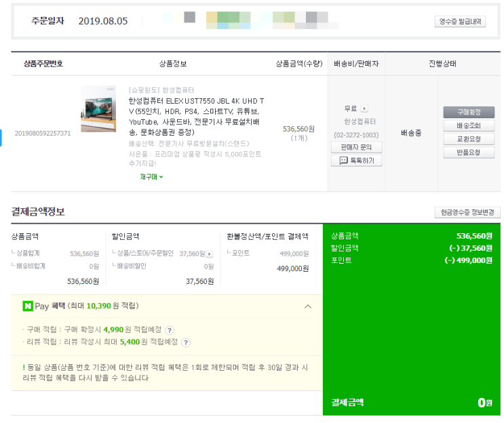Open the receipt issuance history (영수증 발급내역)
504x423 pixels.
coord(460,22)
